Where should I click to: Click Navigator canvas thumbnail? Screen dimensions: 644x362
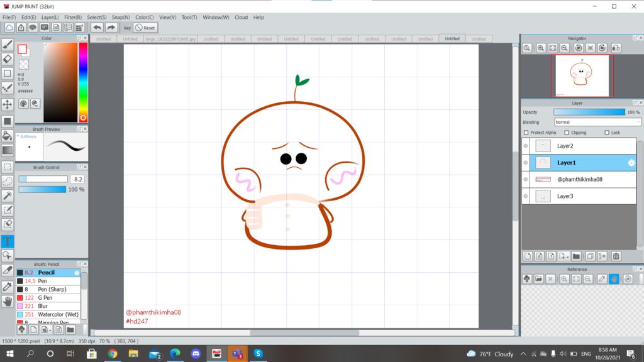(x=582, y=75)
